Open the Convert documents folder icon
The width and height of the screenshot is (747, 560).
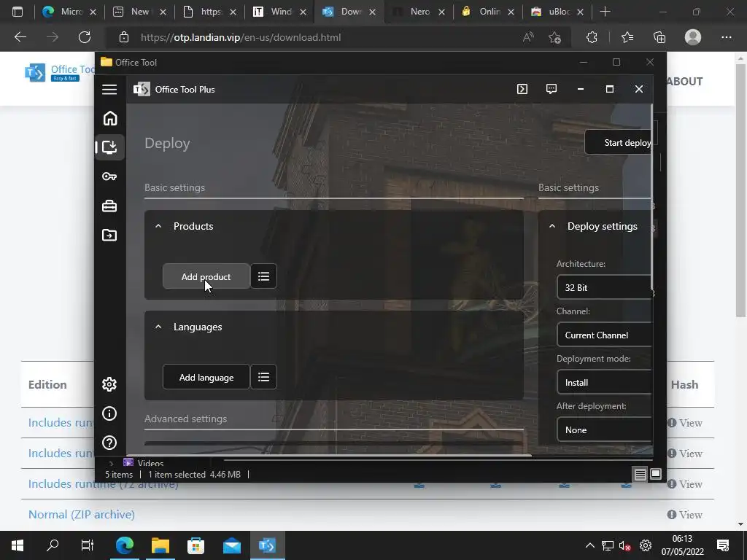[109, 236]
